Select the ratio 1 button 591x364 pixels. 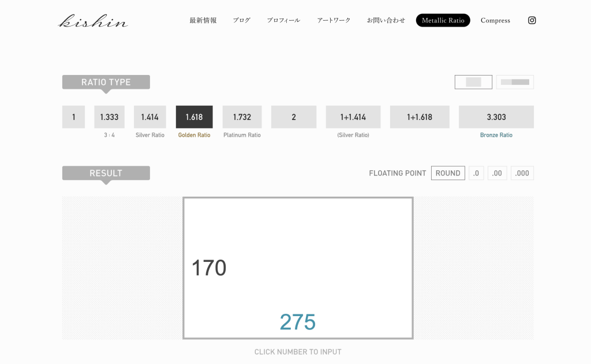(73, 117)
